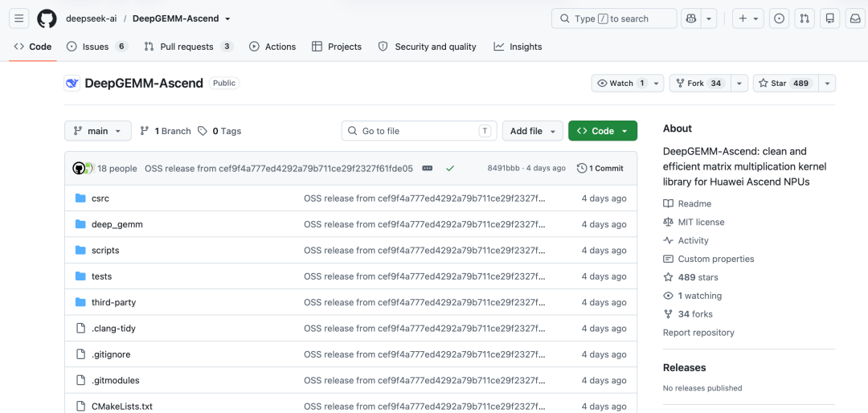Star the repository
The width and height of the screenshot is (868, 413).
click(785, 84)
